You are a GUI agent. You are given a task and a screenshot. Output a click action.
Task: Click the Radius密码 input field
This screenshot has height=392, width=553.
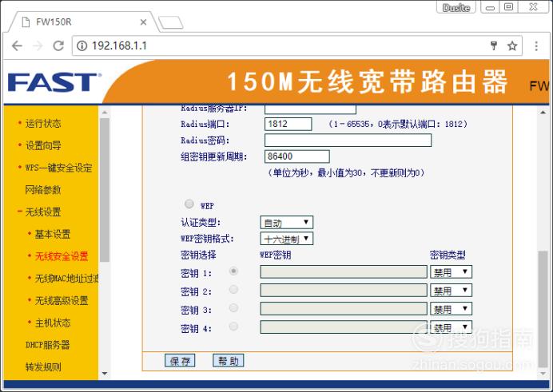pyautogui.click(x=348, y=141)
